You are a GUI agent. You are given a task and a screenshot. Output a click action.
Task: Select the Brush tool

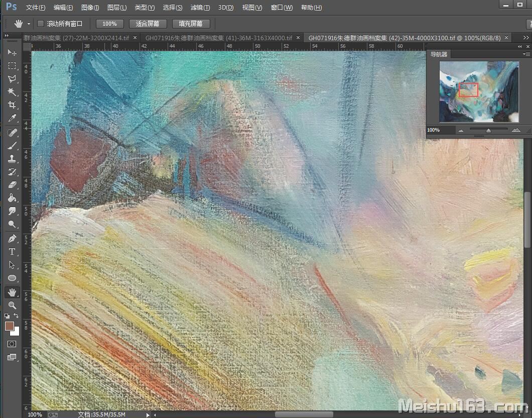[x=12, y=146]
